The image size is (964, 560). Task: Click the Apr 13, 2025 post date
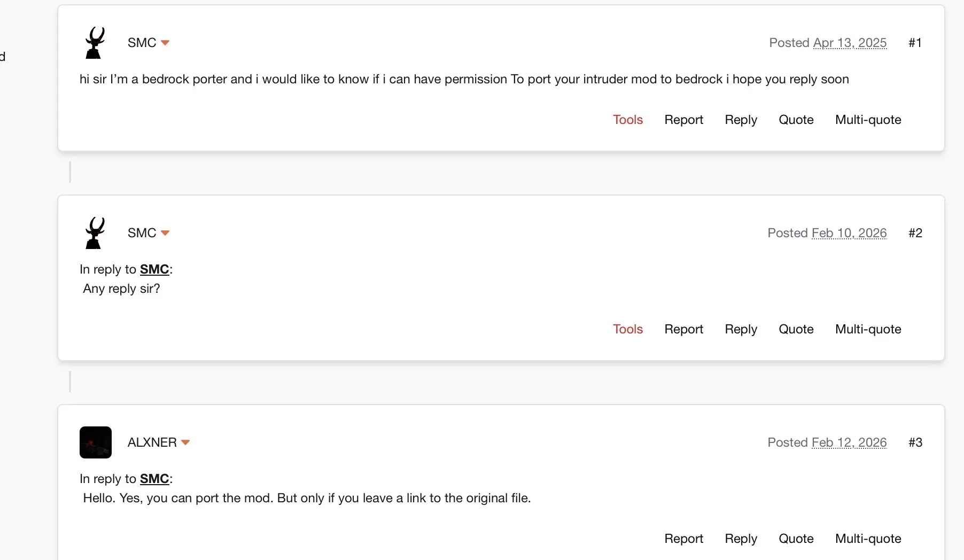[x=850, y=43]
